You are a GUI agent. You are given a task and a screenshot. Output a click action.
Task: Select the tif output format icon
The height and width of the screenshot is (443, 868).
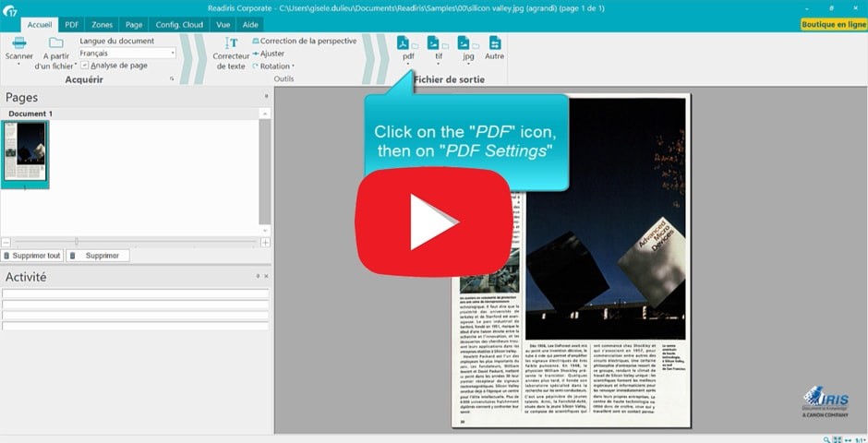click(x=433, y=43)
